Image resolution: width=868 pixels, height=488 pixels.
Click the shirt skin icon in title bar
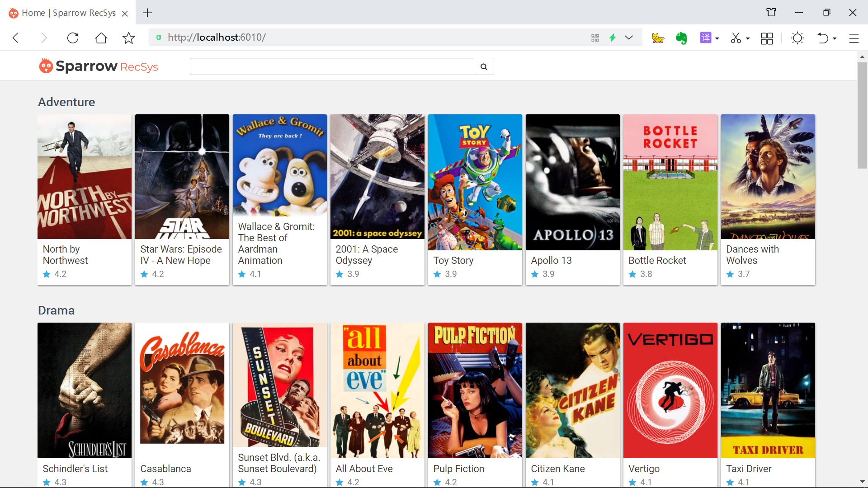coord(771,13)
